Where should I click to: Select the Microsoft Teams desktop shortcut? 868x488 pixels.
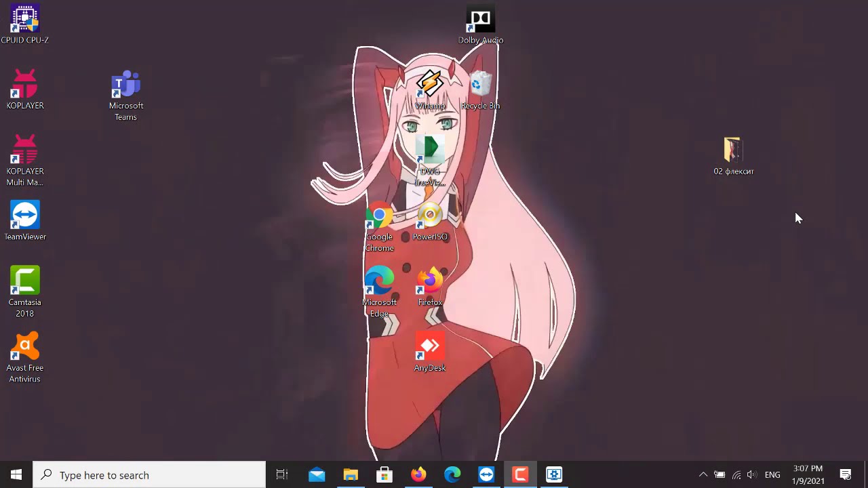click(x=126, y=96)
